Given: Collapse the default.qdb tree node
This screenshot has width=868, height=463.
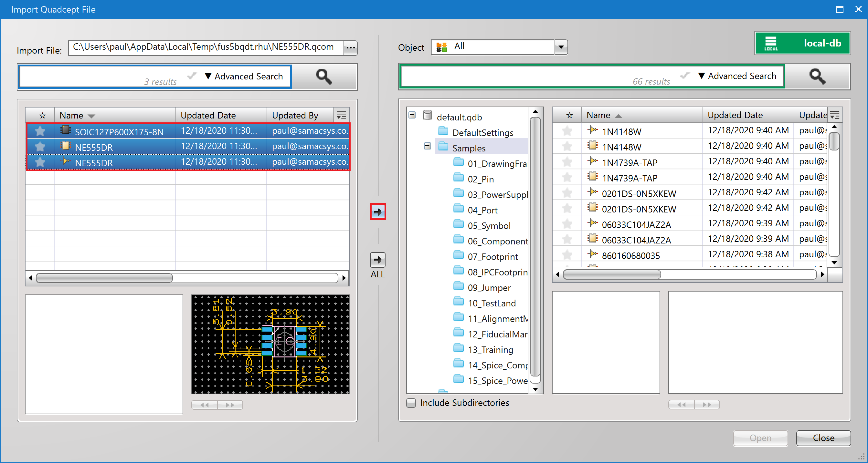Looking at the screenshot, I should tap(412, 115).
